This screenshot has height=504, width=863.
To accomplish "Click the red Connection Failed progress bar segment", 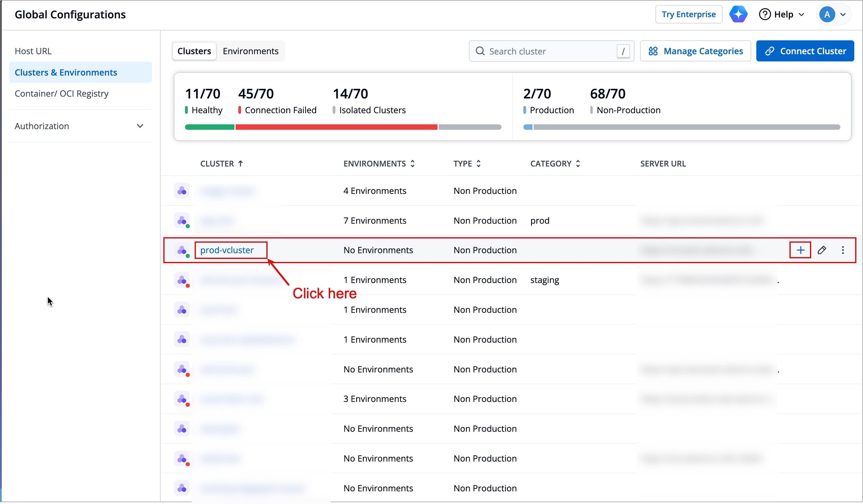I will point(336,127).
